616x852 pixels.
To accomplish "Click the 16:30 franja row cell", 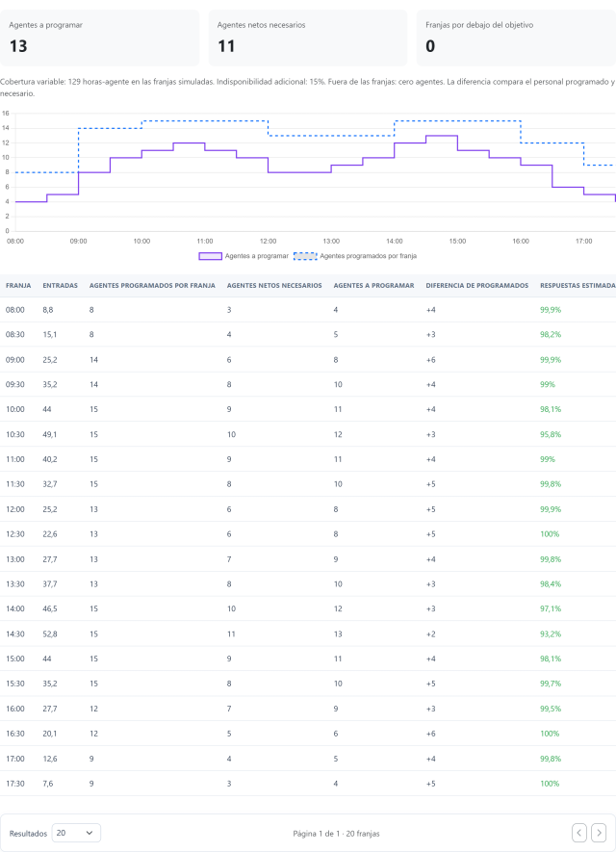I will [15, 733].
